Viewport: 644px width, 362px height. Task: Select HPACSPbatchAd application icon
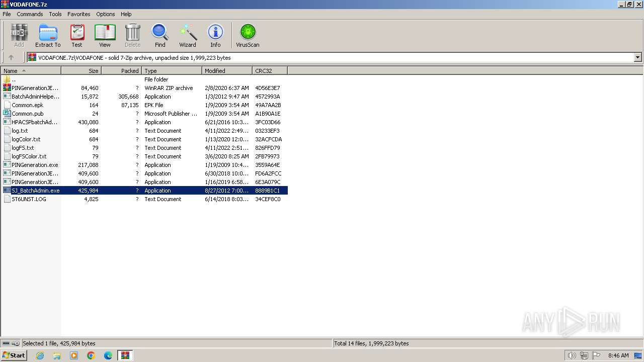7,122
